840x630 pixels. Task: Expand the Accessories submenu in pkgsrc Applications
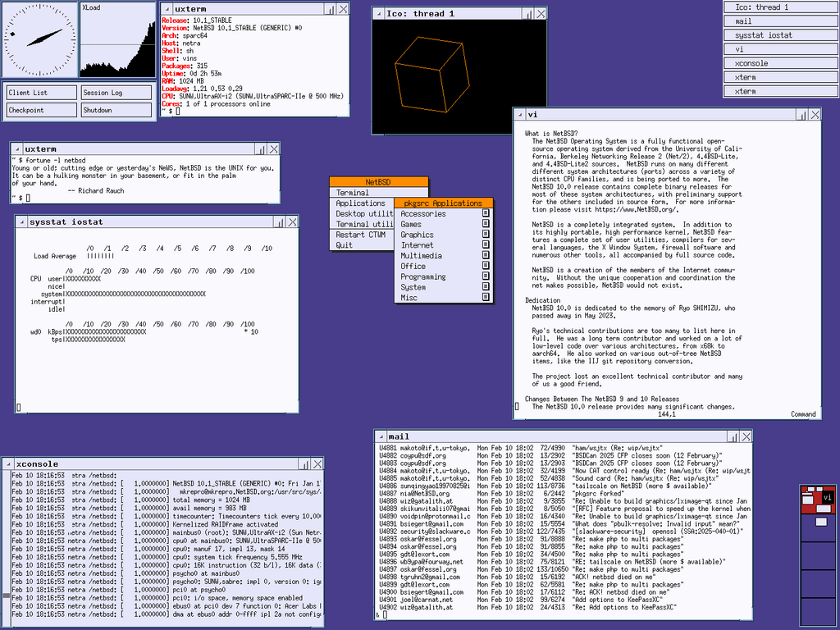[x=444, y=214]
